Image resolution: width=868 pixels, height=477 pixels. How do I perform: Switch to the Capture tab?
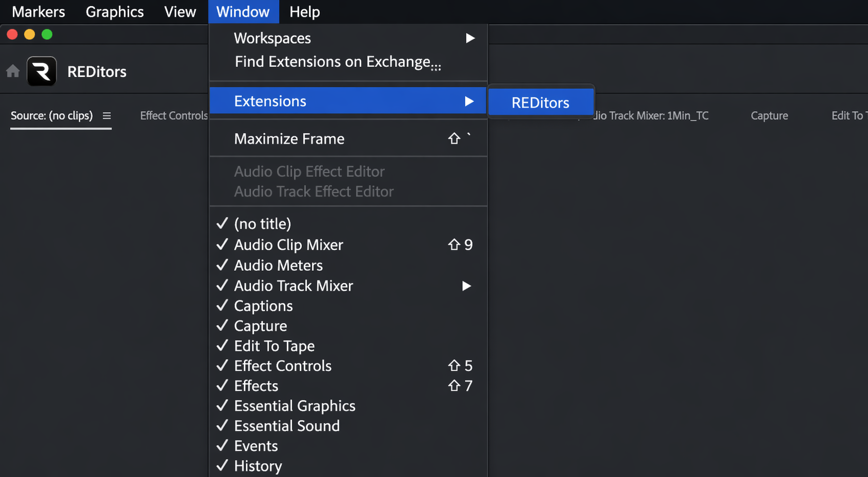pos(769,115)
